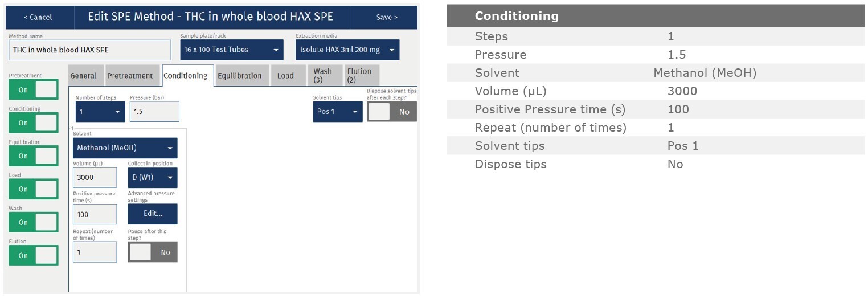
Task: Click the Save button
Action: click(387, 17)
